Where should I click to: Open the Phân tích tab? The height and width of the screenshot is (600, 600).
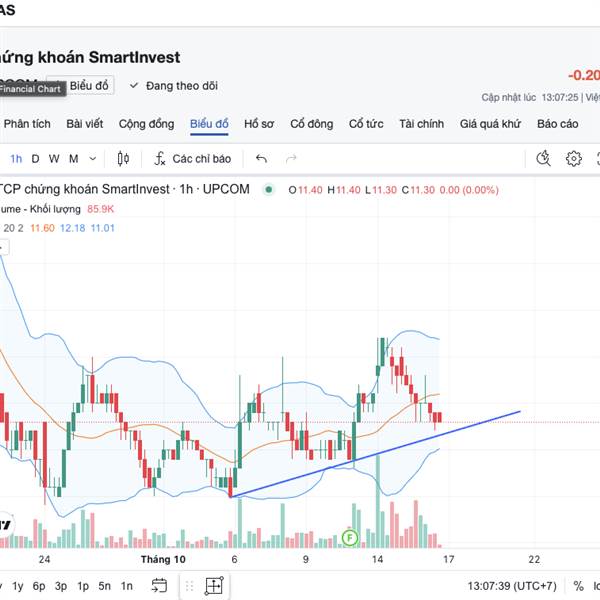tap(27, 124)
